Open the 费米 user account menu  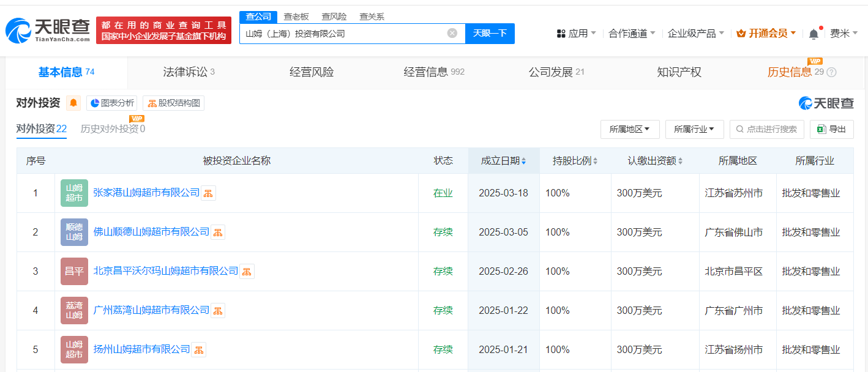click(844, 34)
